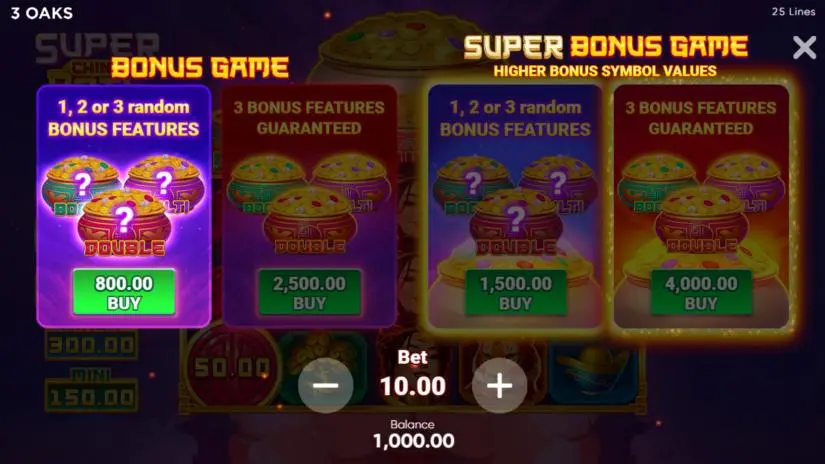Buy the 4,000.00 super bonus guaranteed

[x=701, y=292]
